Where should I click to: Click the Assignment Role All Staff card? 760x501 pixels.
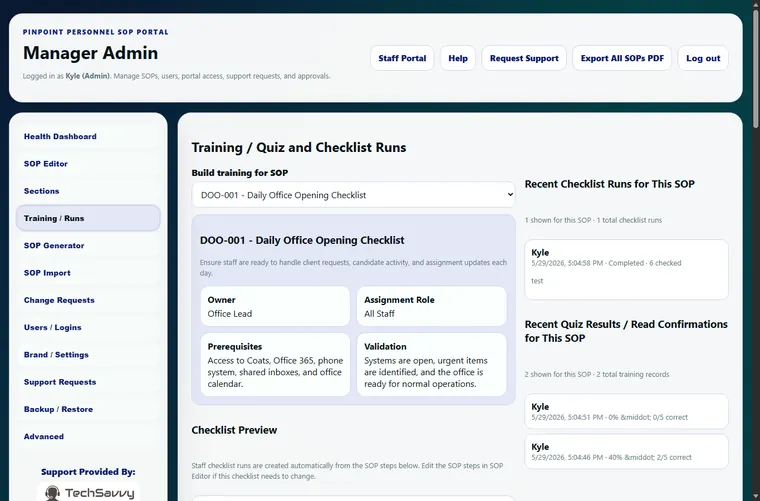(x=432, y=306)
